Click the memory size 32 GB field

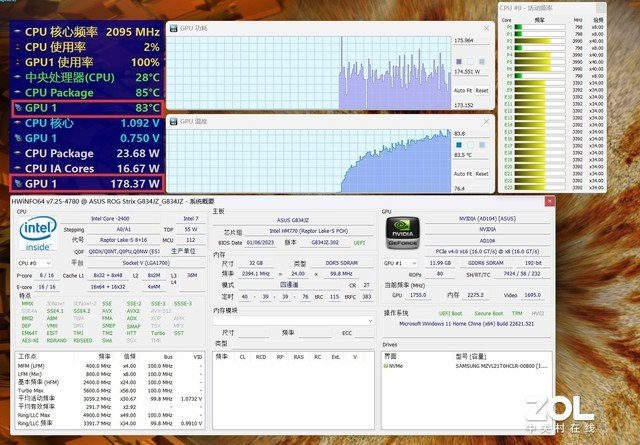point(256,263)
